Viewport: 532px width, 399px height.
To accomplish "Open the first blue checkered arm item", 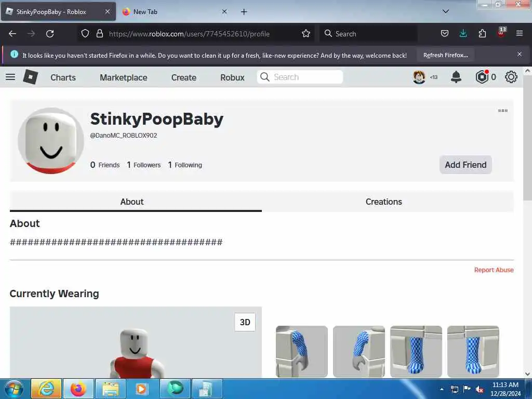I will (302, 352).
